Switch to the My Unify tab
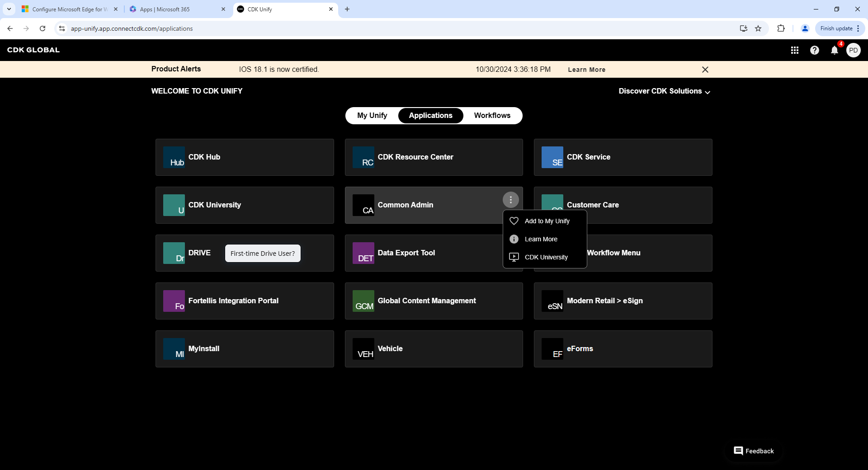868x470 pixels. (x=372, y=116)
